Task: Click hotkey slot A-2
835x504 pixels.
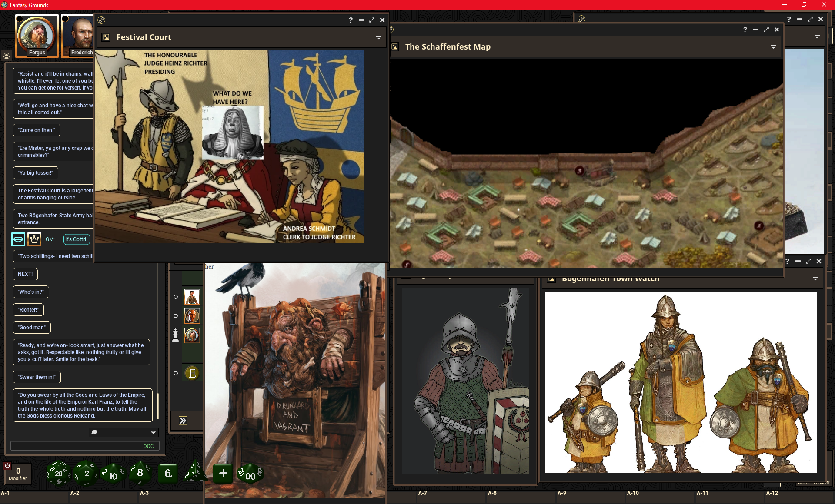Action: pos(104,496)
